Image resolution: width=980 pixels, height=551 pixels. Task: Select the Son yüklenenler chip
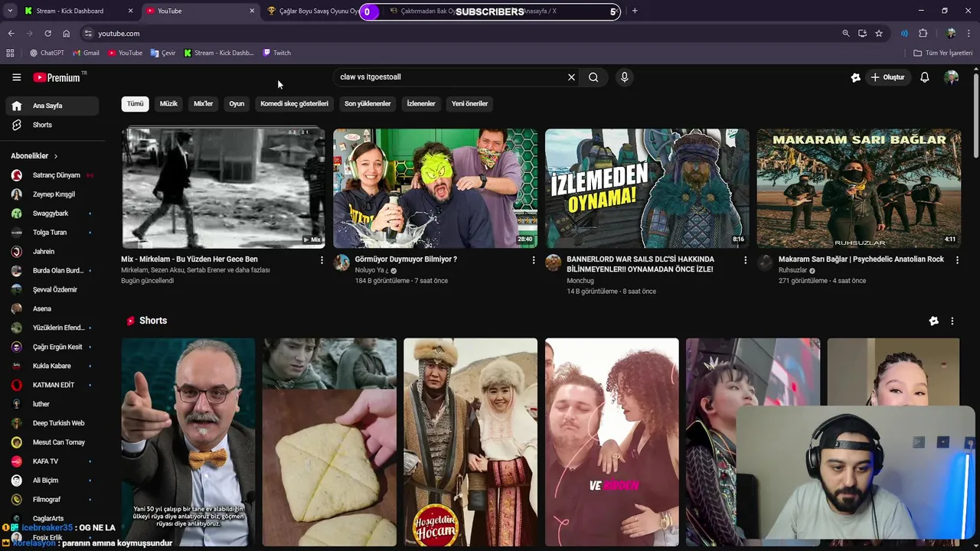(367, 103)
